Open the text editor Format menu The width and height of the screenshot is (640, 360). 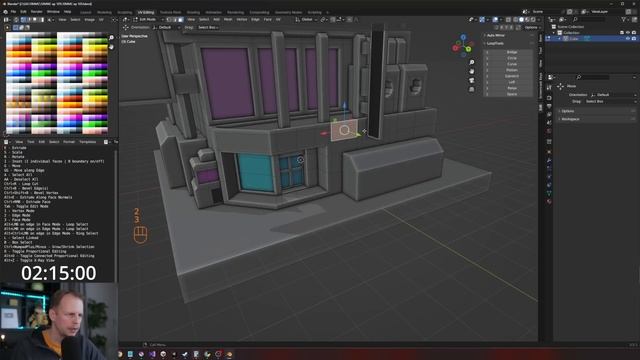[x=69, y=142]
